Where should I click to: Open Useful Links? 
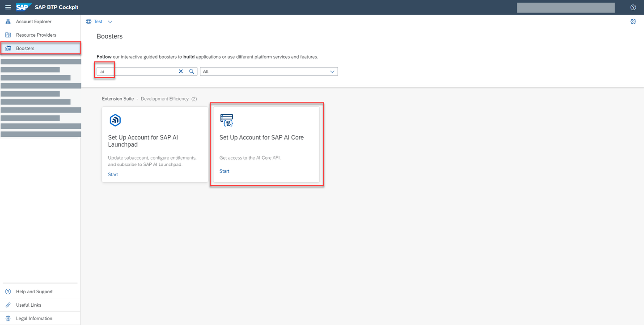coord(40,305)
